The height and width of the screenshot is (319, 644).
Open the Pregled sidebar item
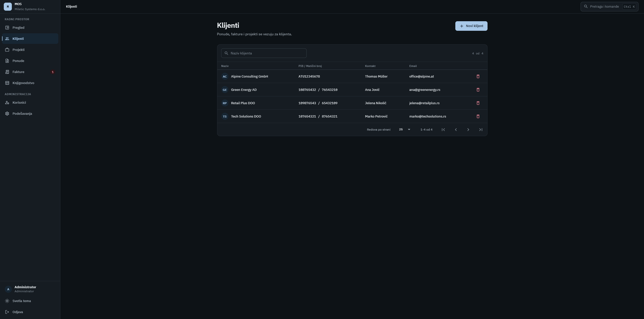(x=30, y=28)
